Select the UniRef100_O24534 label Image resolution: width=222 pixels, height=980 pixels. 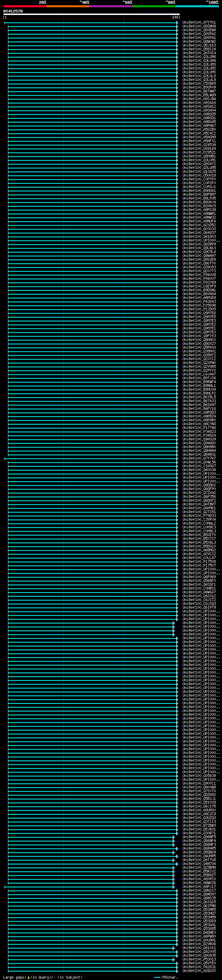[199, 145]
